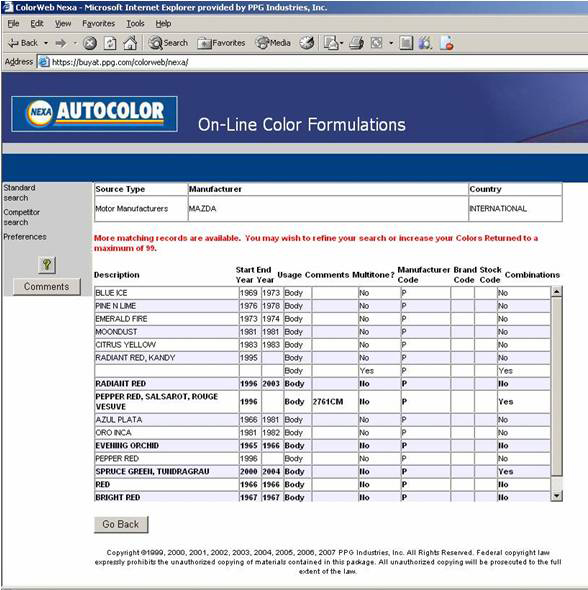Click the Back arrow toolbar button
Screen dimensions: 588x590
[23, 43]
